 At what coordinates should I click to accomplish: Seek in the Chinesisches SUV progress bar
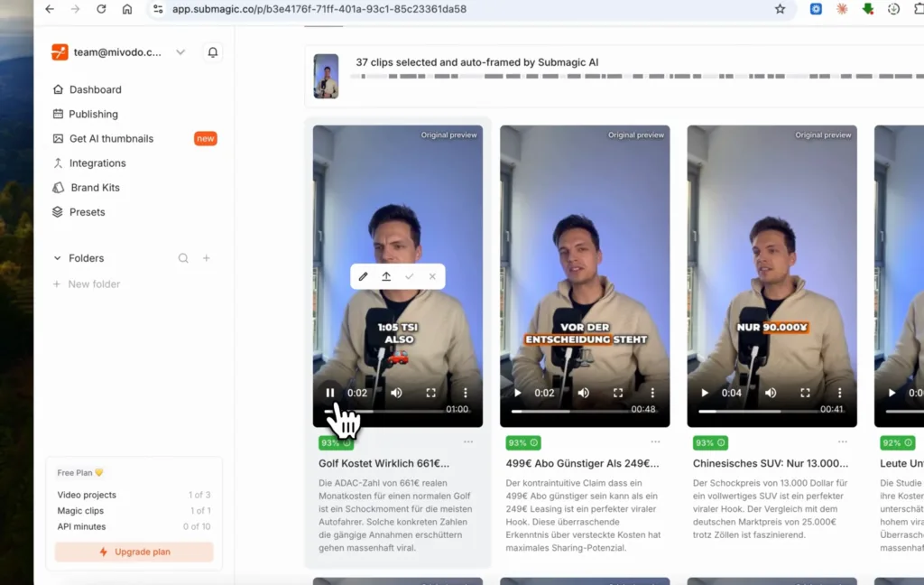coord(758,411)
